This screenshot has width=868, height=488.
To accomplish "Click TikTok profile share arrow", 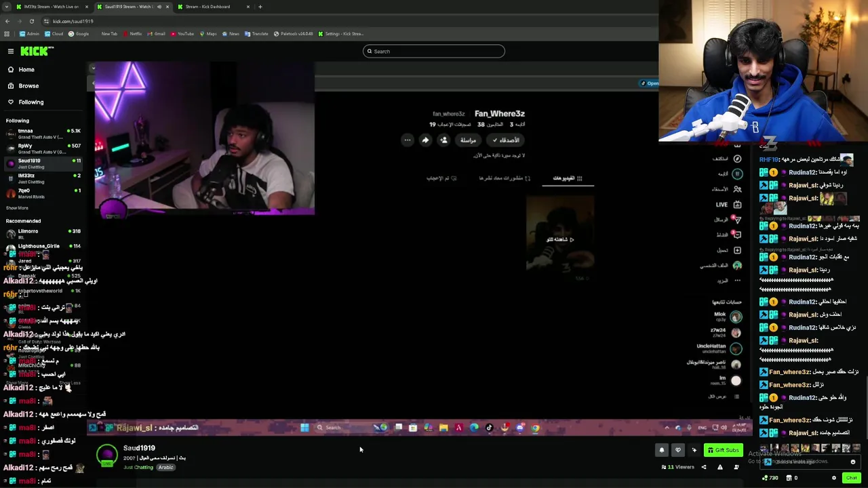I will [x=425, y=140].
